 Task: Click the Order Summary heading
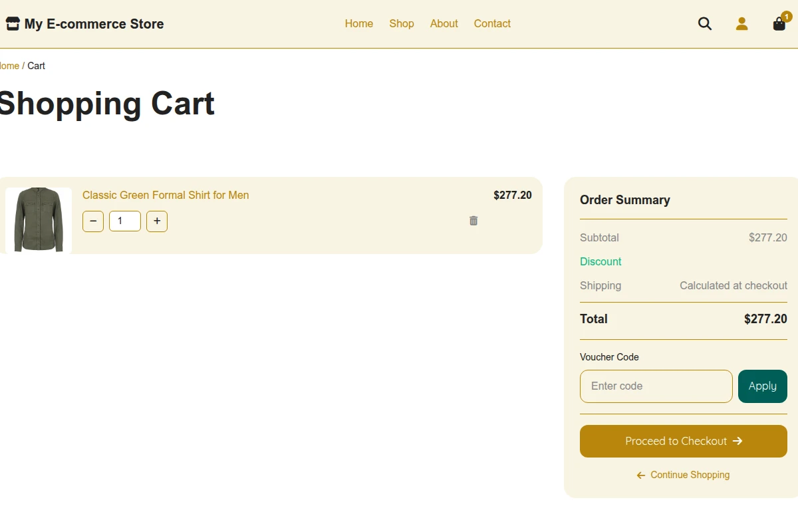tap(625, 200)
